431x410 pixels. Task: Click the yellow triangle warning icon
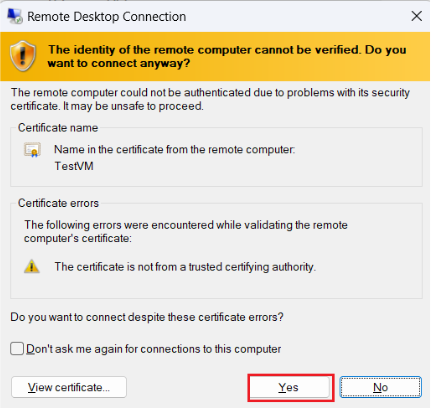32,266
